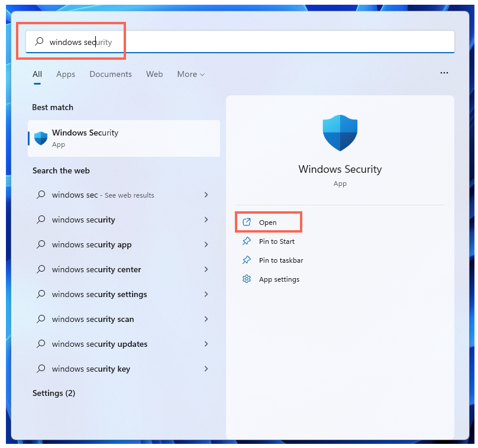Click the search icon next to 'windows sec'
This screenshot has height=448, width=478.
click(41, 195)
